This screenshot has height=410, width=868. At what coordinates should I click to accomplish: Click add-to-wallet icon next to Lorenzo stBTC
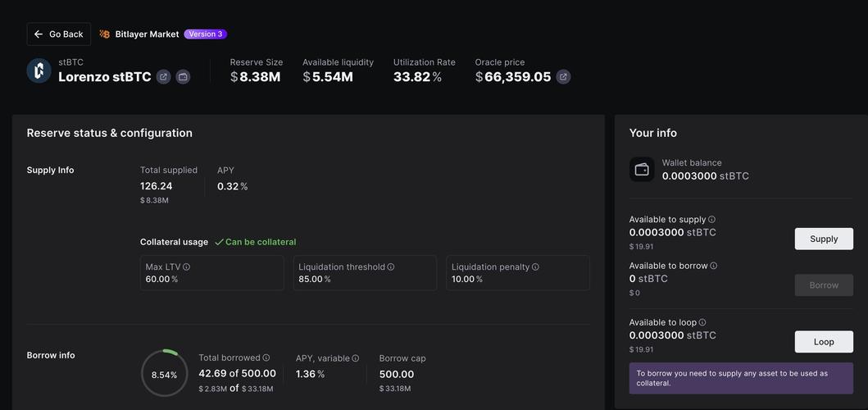[x=183, y=77]
